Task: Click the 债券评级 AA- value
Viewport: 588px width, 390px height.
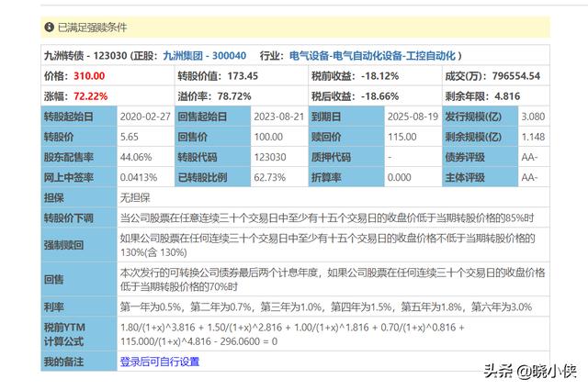Action: tap(529, 157)
